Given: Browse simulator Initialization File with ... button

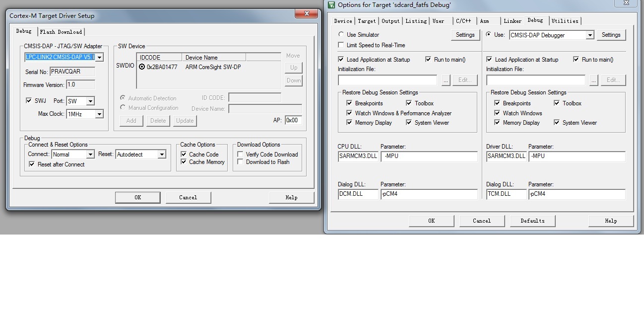Looking at the screenshot, I should tap(446, 80).
